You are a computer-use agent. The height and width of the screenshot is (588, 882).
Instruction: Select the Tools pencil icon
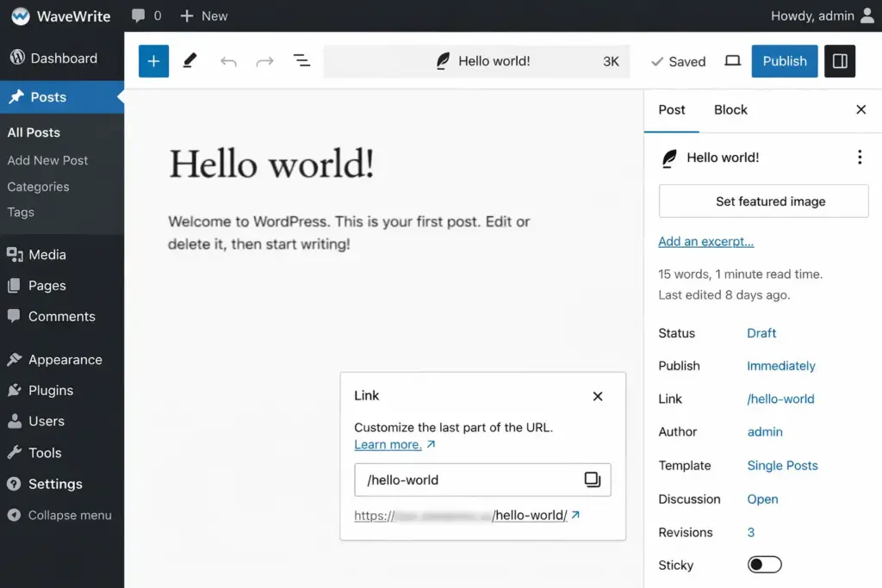pyautogui.click(x=190, y=61)
